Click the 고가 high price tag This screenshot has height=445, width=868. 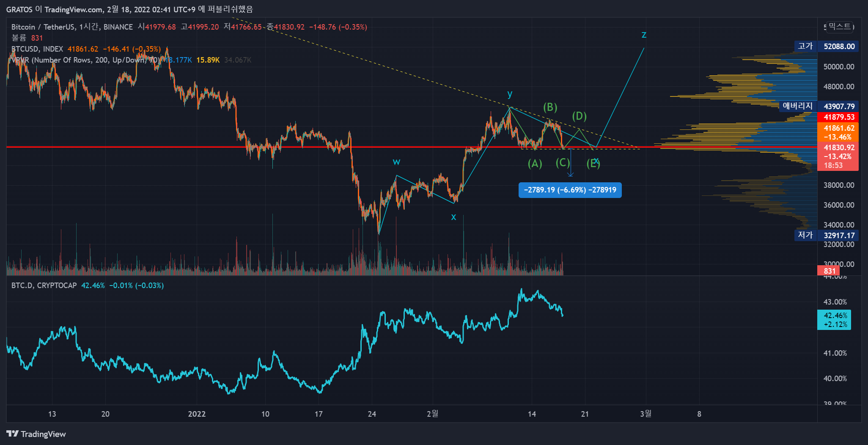point(805,46)
